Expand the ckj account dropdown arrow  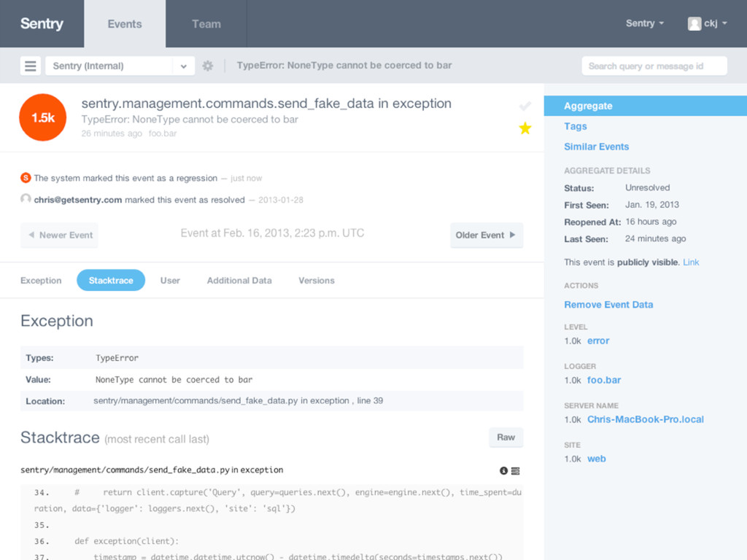724,23
